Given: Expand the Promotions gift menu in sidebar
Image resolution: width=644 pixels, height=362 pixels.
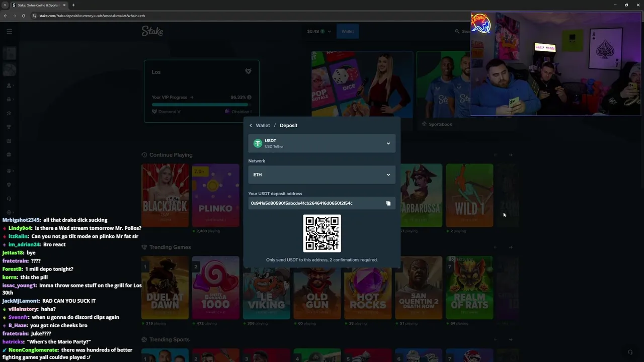Looking at the screenshot, I should (9, 99).
